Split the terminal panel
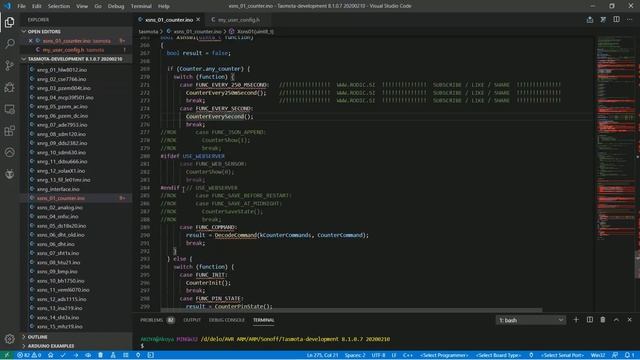The width and height of the screenshot is (640, 360). coord(590,320)
